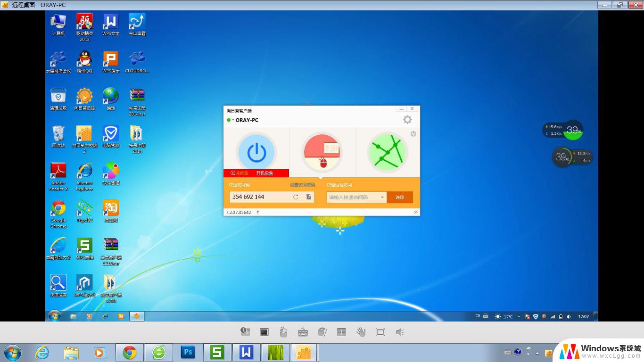This screenshot has height=362, width=644.
Task: Click the update arrow beside version 7.2.37.35642
Action: [x=258, y=213]
